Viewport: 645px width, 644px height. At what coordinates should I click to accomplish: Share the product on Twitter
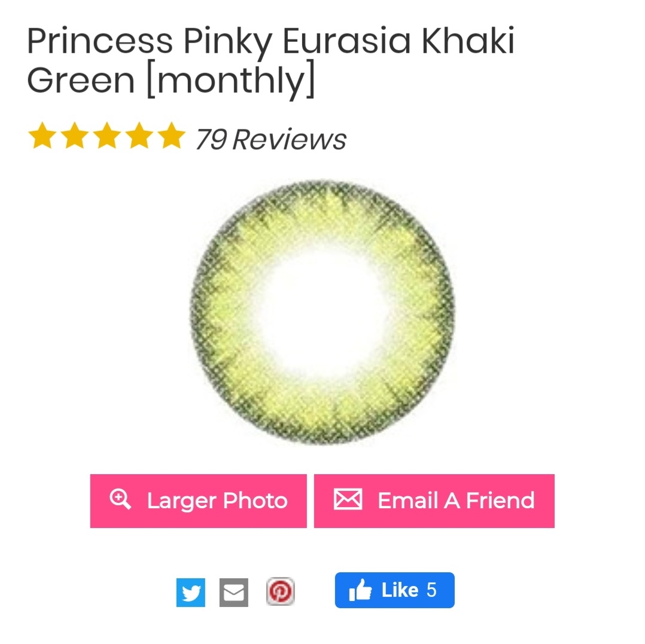(x=190, y=592)
